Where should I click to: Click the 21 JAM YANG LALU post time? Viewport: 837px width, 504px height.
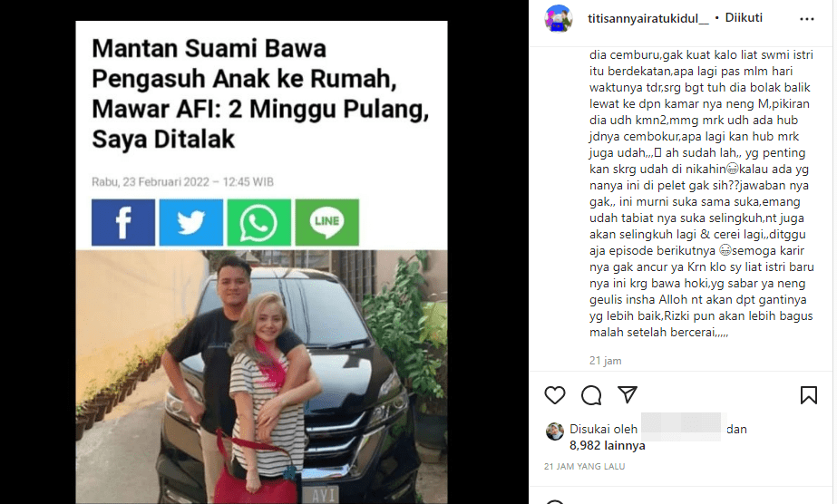[x=585, y=466]
